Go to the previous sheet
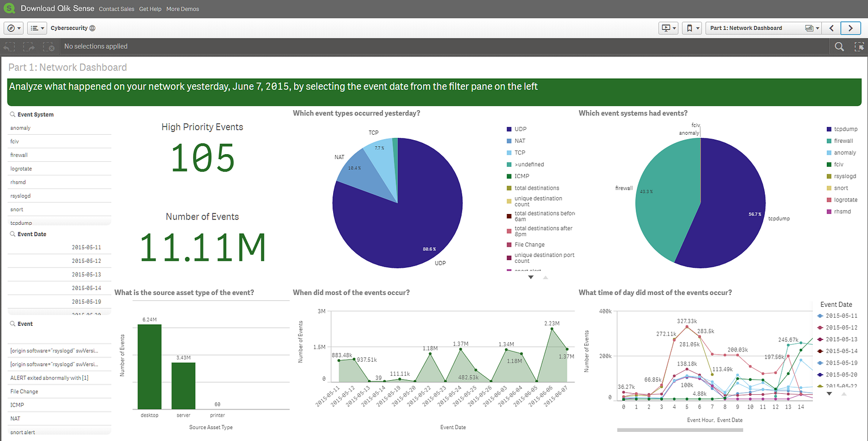 click(831, 28)
